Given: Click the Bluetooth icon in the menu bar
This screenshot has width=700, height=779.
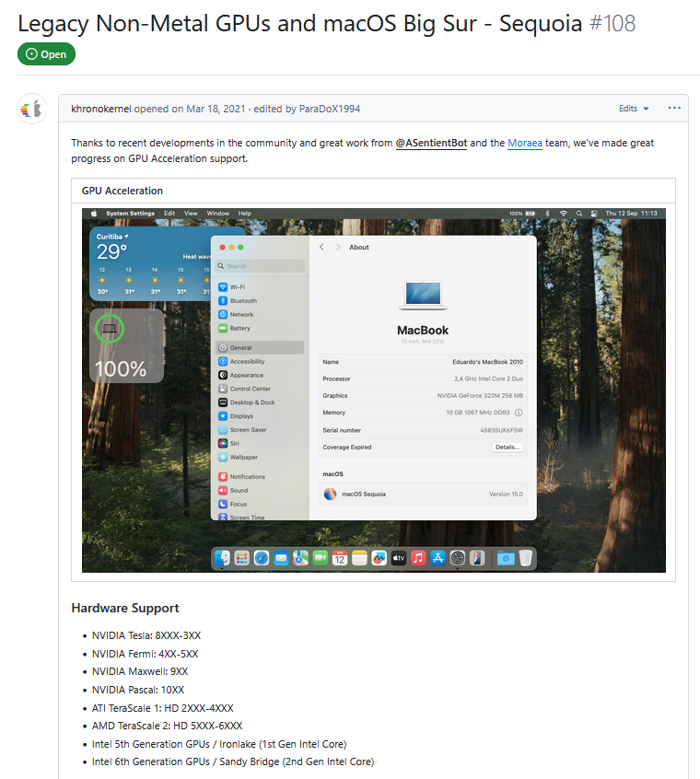Looking at the screenshot, I should click(547, 214).
